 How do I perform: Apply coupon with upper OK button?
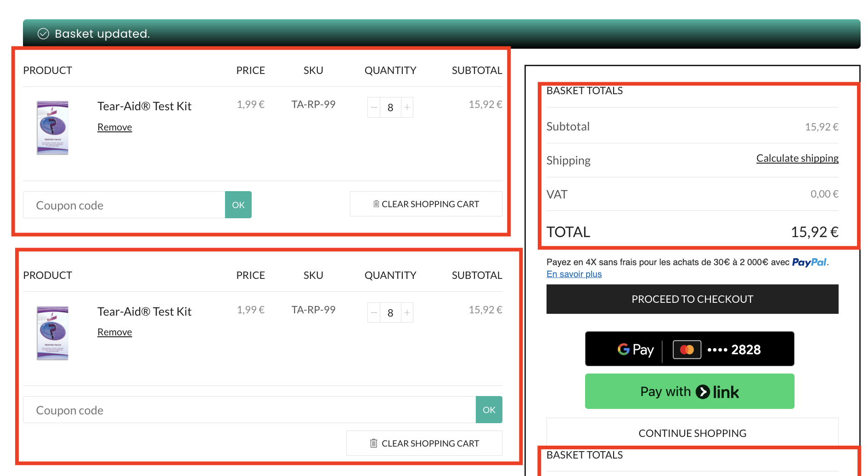coord(238,205)
